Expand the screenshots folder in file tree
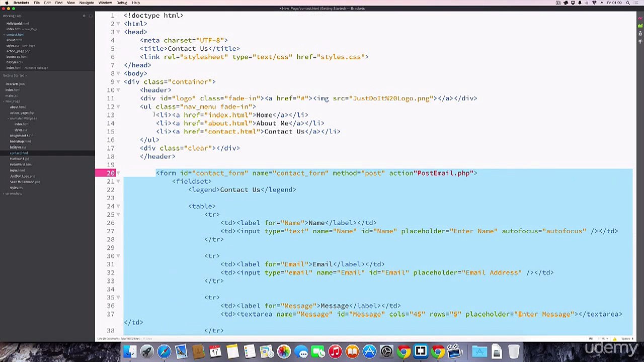Image resolution: width=644 pixels, height=362 pixels. pyautogui.click(x=13, y=193)
